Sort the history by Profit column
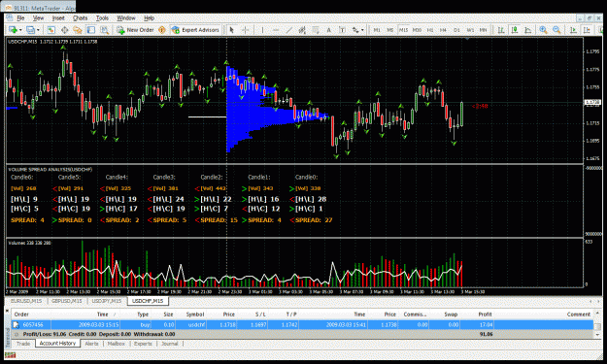Viewport: 607px width, 364px height. 485,314
